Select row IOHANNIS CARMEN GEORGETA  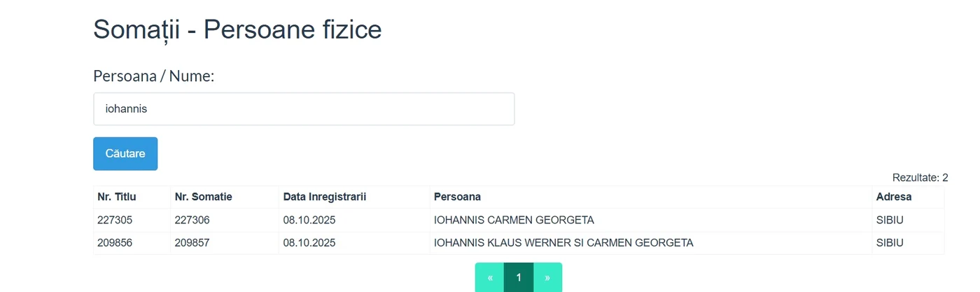pyautogui.click(x=519, y=220)
